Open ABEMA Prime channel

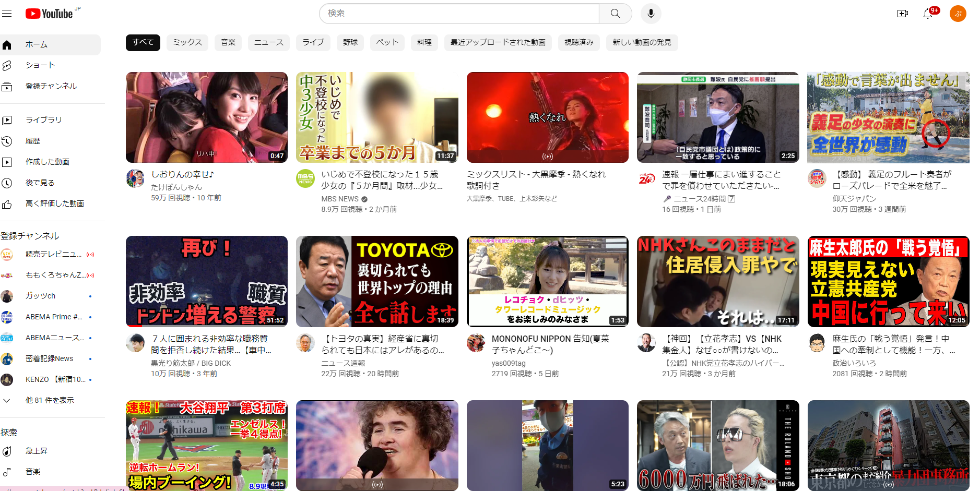click(x=50, y=317)
